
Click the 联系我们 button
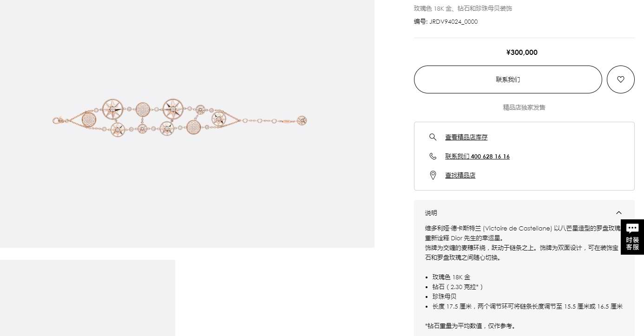tap(508, 79)
